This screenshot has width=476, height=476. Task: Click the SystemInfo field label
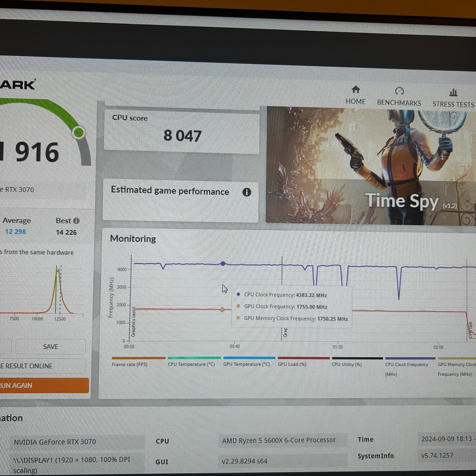click(x=376, y=456)
